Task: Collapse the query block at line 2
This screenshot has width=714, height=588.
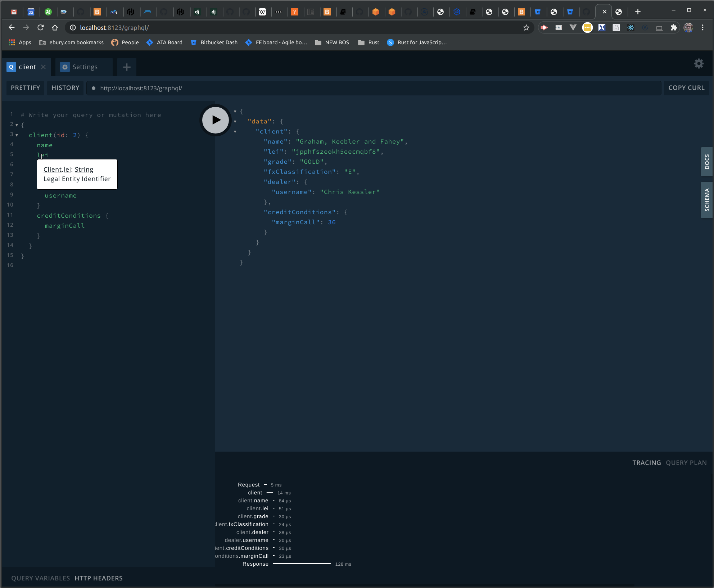Action: pos(17,125)
